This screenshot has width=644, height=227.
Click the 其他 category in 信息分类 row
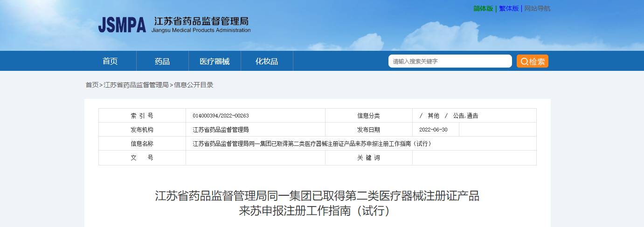pyautogui.click(x=433, y=116)
